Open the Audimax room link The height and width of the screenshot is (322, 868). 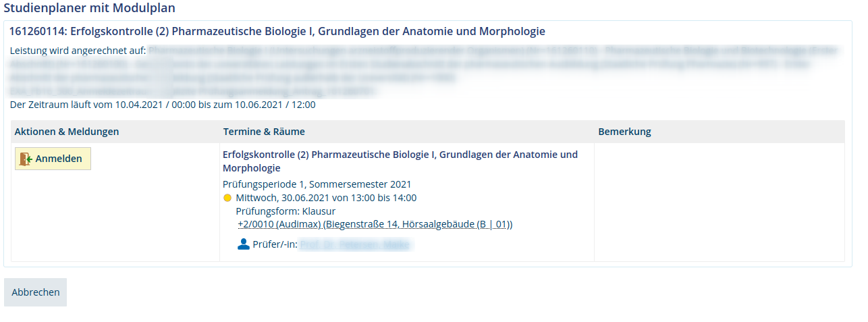[x=375, y=224]
